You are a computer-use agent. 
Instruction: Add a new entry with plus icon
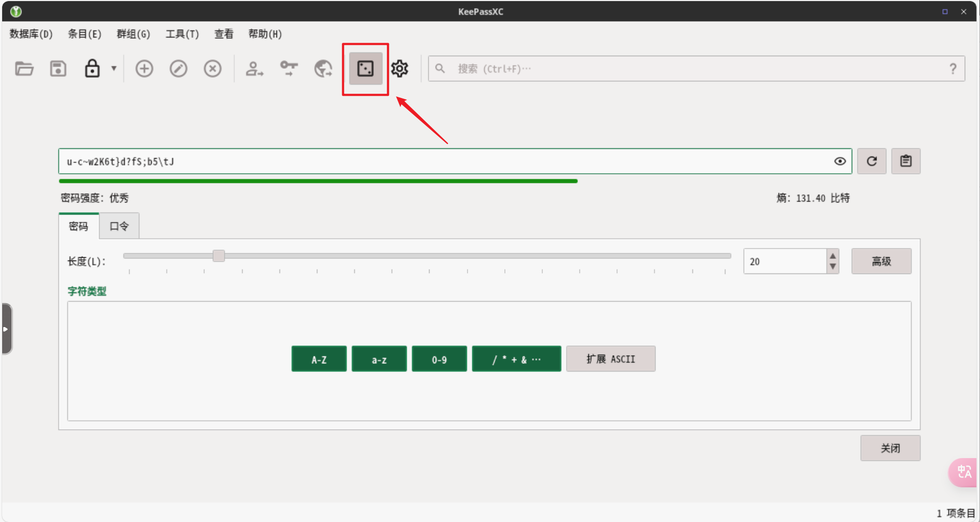pos(144,69)
